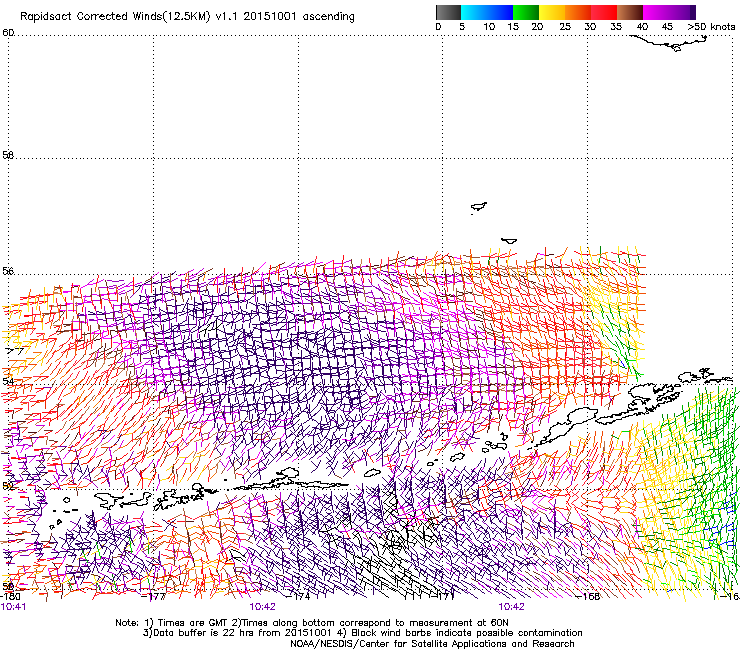740x650 pixels.
Task: Click the -177 longitude axis label
Action: point(154,596)
